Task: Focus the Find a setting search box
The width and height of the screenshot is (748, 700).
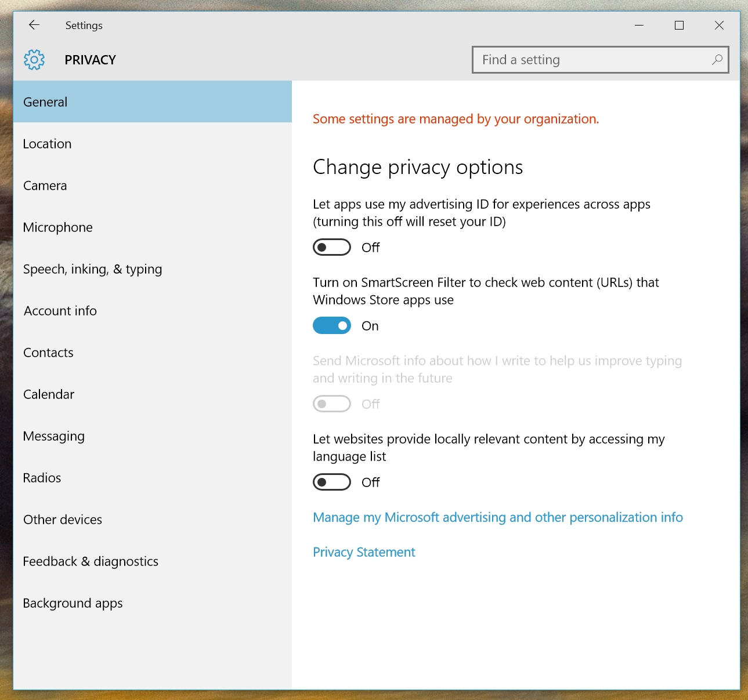Action: tap(600, 60)
